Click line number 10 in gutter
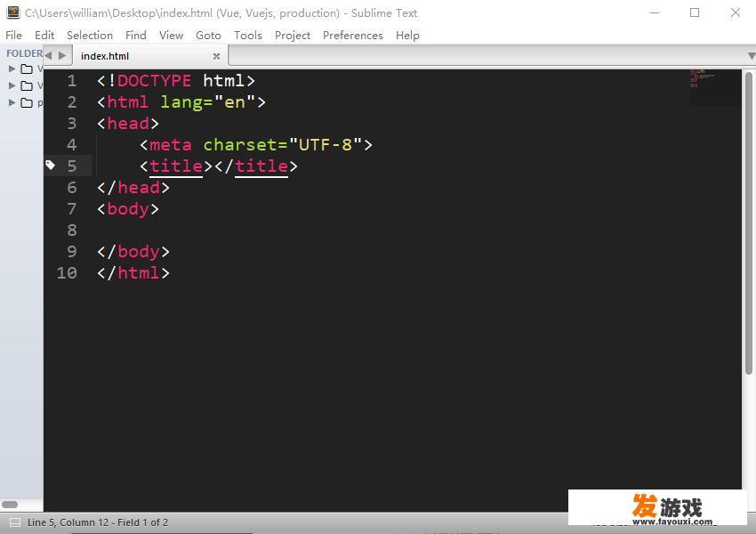This screenshot has width=756, height=534. pos(67,272)
